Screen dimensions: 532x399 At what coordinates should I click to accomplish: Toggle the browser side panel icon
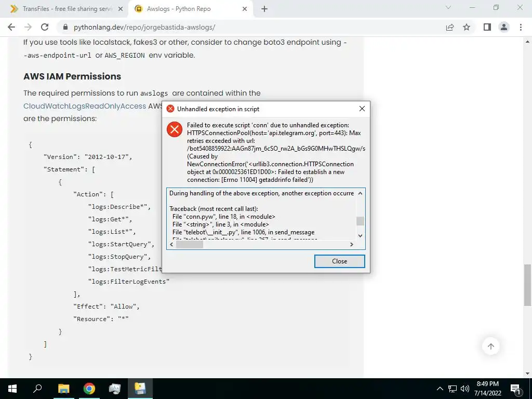[x=487, y=27]
